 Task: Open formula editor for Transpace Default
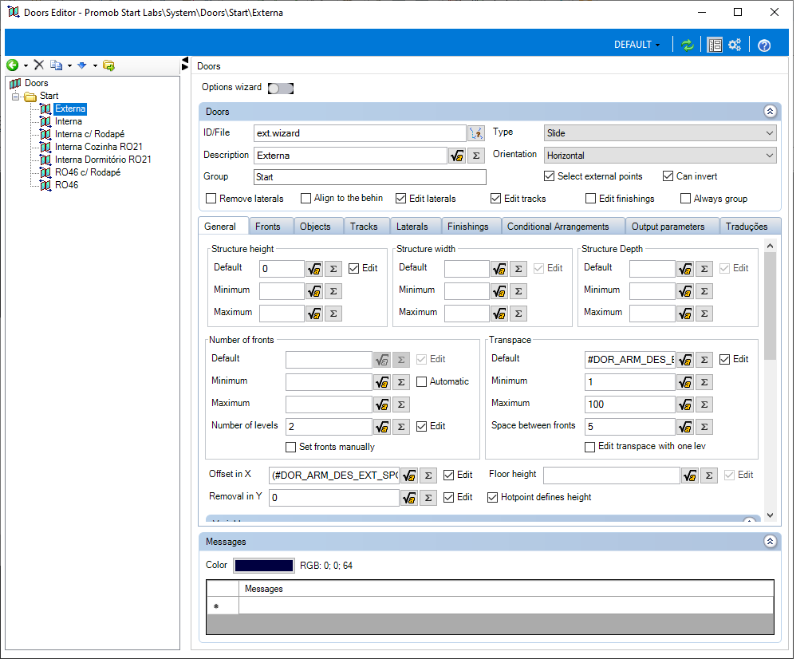(x=685, y=360)
